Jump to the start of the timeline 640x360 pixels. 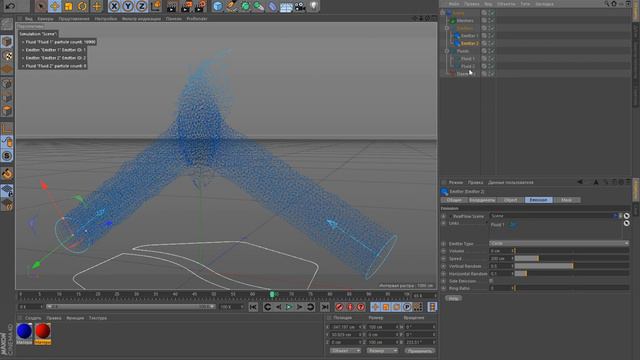[x=253, y=307]
